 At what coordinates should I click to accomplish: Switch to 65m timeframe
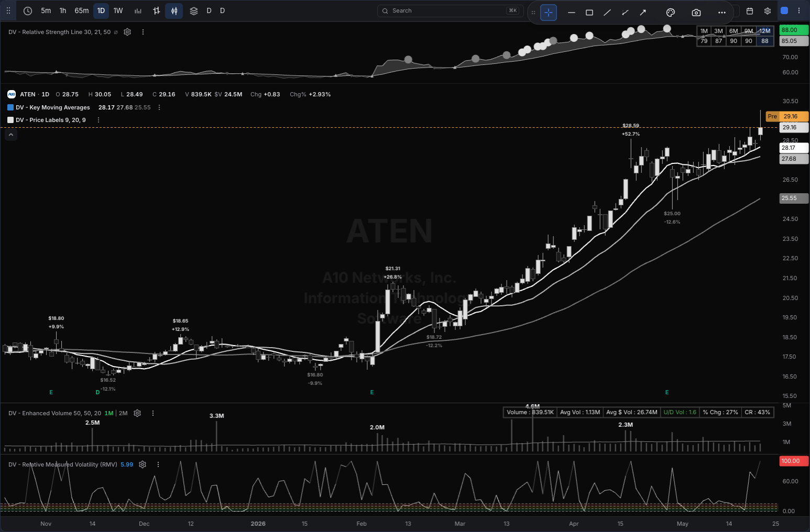pyautogui.click(x=82, y=10)
